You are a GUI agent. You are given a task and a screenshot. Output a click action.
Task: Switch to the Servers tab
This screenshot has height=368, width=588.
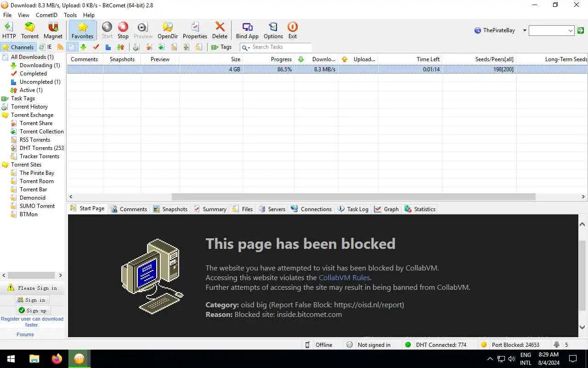pyautogui.click(x=272, y=209)
